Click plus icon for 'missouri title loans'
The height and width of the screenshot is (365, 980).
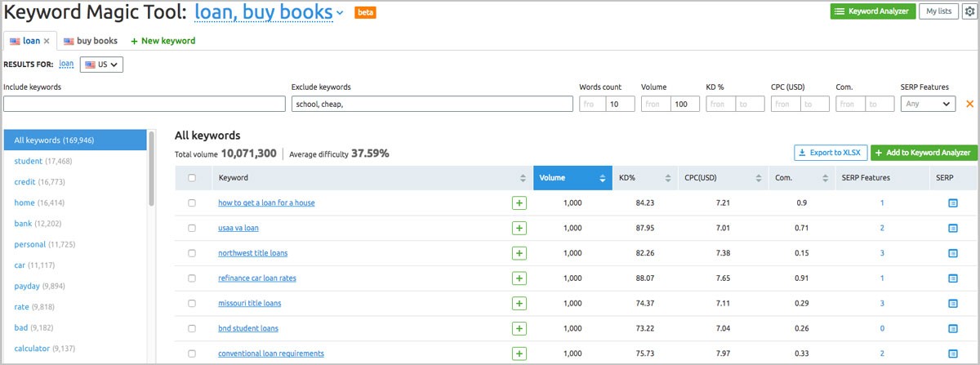[519, 303]
